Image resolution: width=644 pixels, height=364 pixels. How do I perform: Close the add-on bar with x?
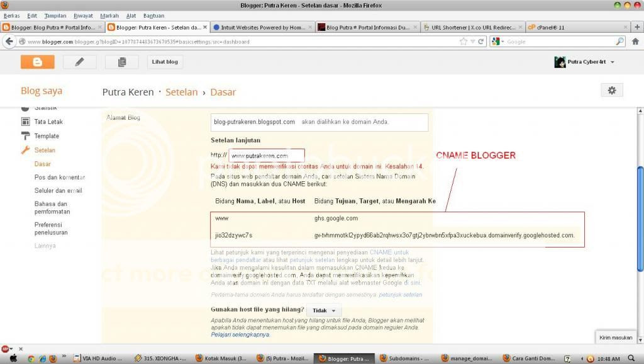(21, 349)
